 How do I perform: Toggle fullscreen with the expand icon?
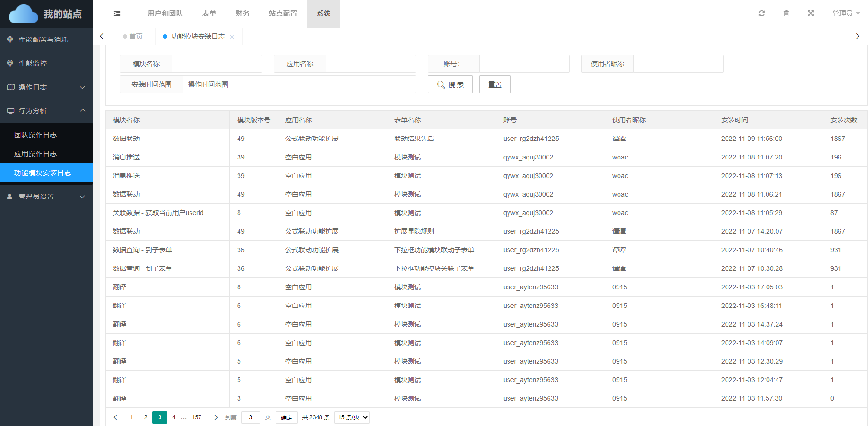(811, 13)
